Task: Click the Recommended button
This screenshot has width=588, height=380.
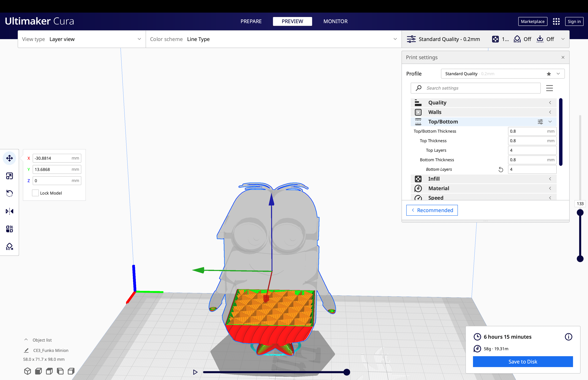Action: point(432,210)
